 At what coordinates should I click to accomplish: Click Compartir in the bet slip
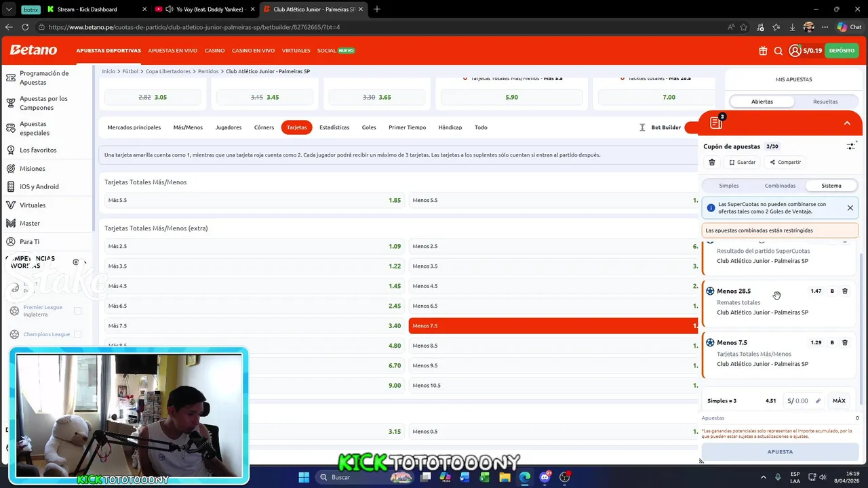point(785,162)
